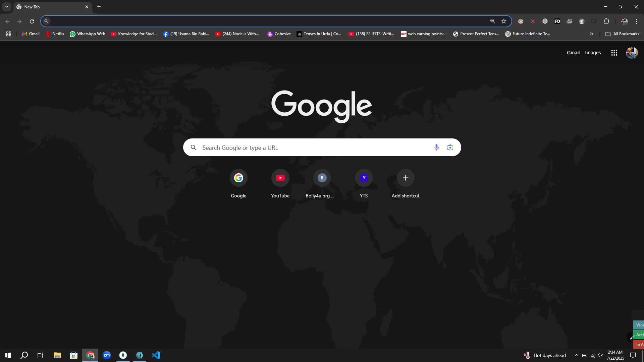Screen dimensions: 644x362
Task: Open Chrome three-dot menu
Action: 637,21
